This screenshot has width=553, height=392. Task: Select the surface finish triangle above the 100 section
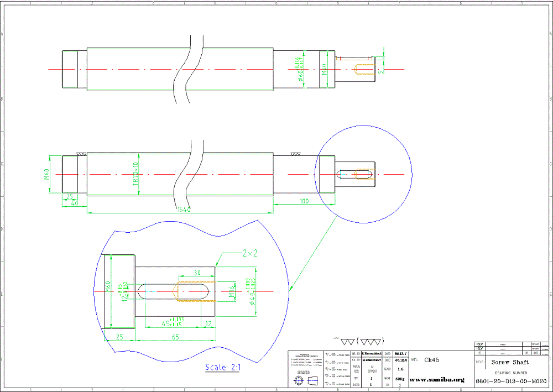295,154
